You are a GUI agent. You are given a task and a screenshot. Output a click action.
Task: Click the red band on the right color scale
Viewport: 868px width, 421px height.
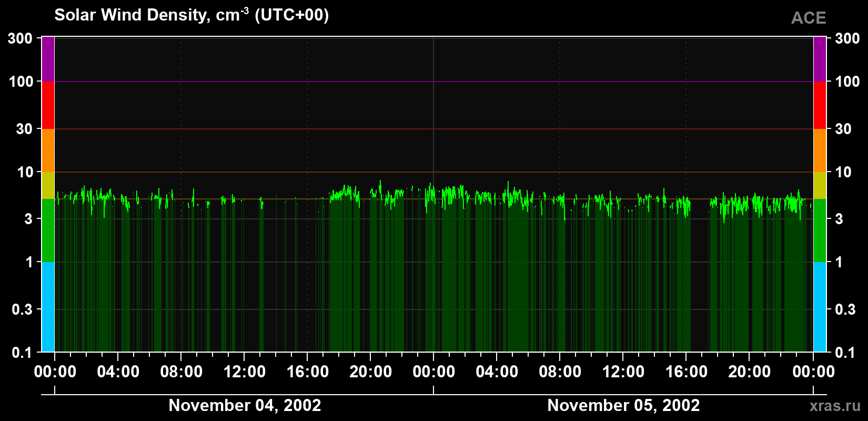[820, 105]
